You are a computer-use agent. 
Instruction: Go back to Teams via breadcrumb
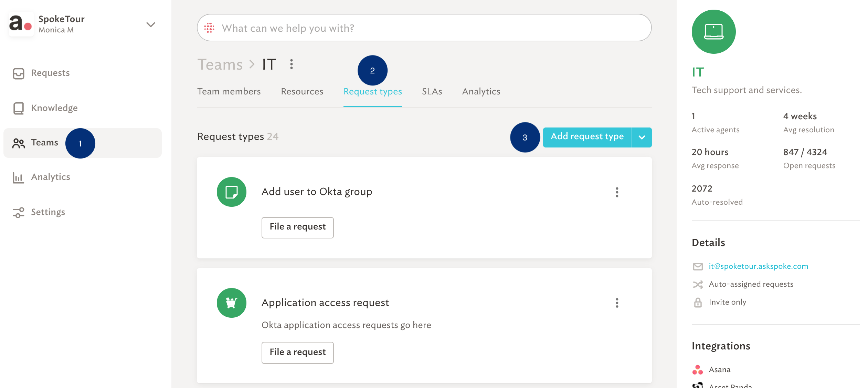click(x=220, y=64)
